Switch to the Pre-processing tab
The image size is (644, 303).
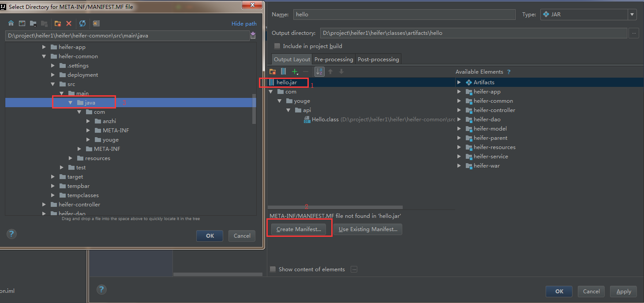coord(333,60)
